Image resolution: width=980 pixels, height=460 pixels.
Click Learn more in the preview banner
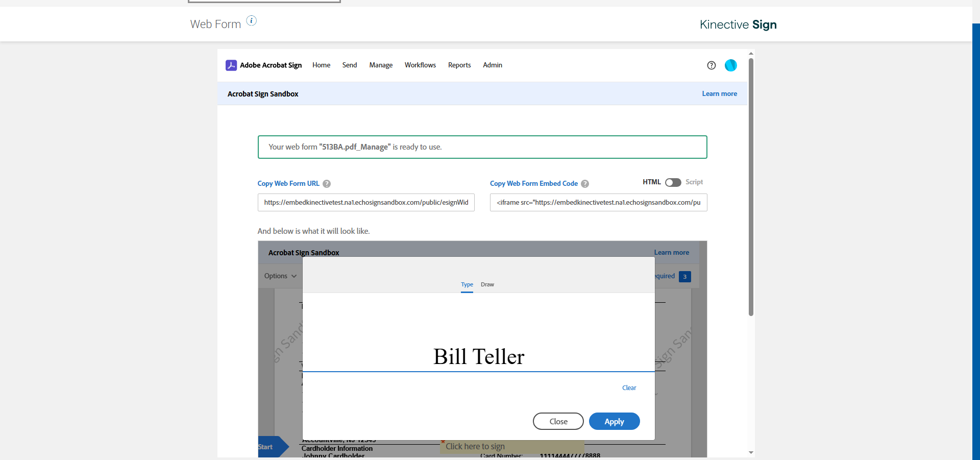[672, 253]
